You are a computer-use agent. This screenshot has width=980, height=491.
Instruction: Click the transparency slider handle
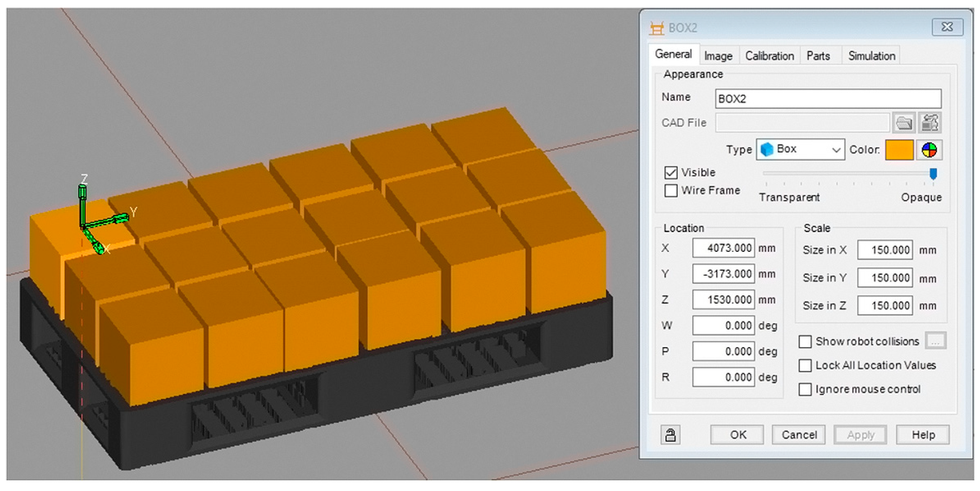(x=933, y=174)
